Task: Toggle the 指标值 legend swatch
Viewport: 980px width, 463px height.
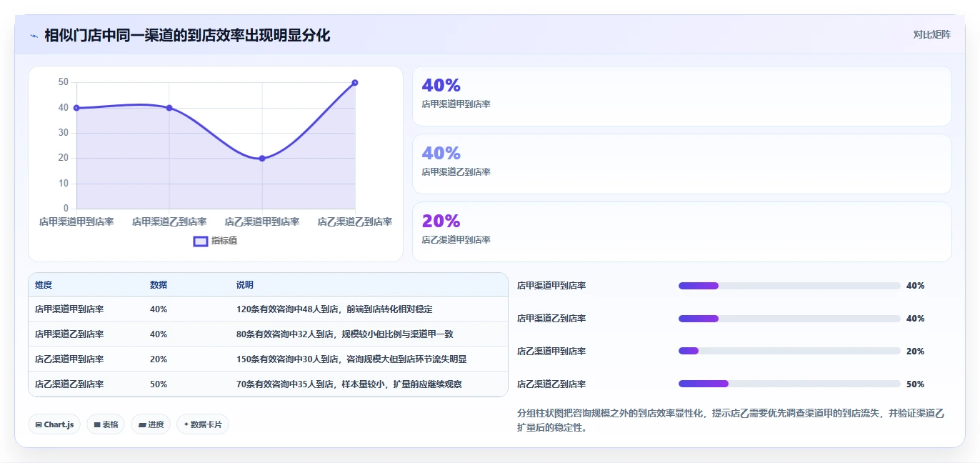Action: point(201,241)
